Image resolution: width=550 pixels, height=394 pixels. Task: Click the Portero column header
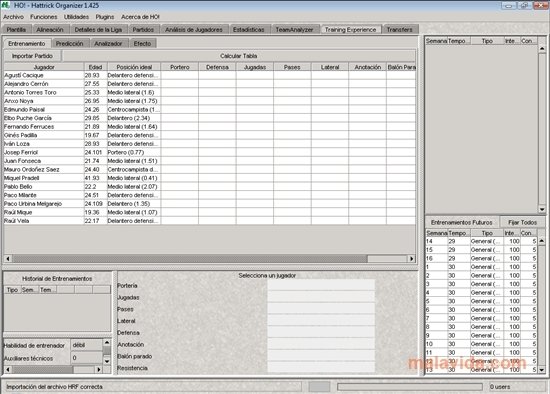pyautogui.click(x=180, y=67)
